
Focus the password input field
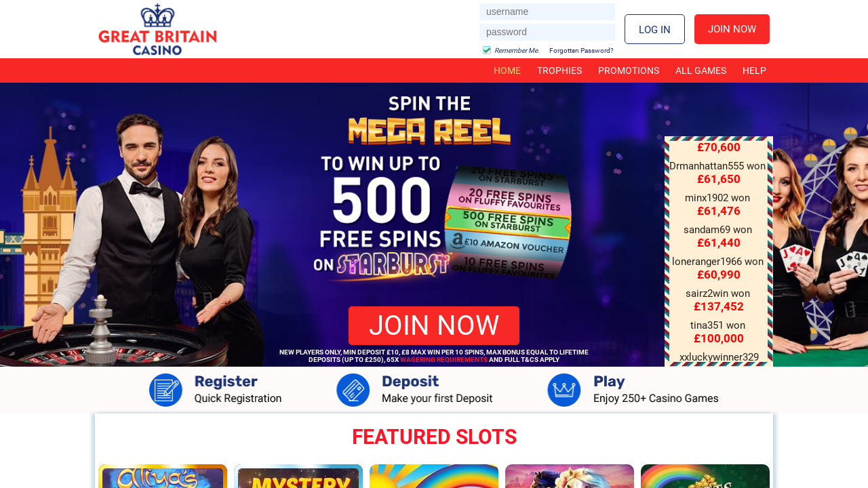[x=547, y=32]
